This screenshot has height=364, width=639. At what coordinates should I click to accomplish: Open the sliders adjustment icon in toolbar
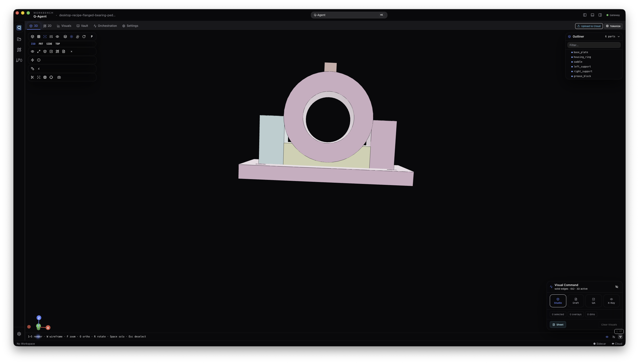point(51,37)
